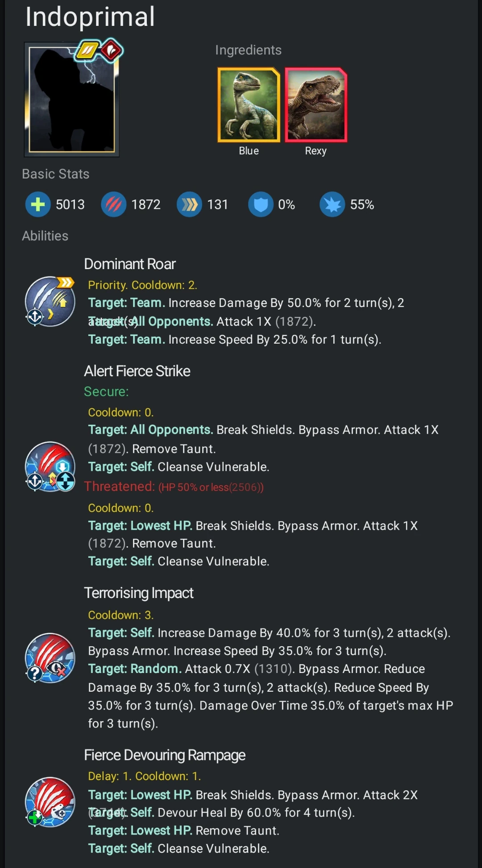Click the red attack claw stat icon
Viewport: 482px width, 868px height.
coord(114,204)
